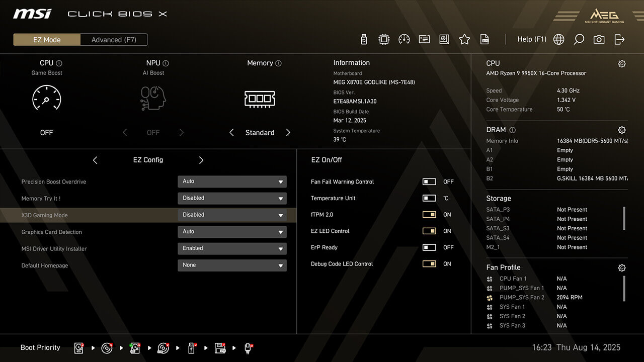The height and width of the screenshot is (362, 644).
Task: Switch to Advanced (F7) mode tab
Action: 114,40
